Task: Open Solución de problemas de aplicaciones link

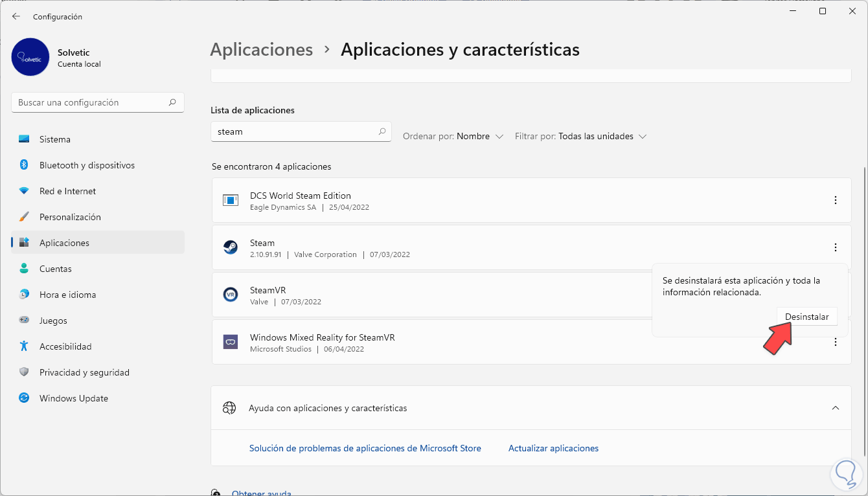Action: point(365,448)
